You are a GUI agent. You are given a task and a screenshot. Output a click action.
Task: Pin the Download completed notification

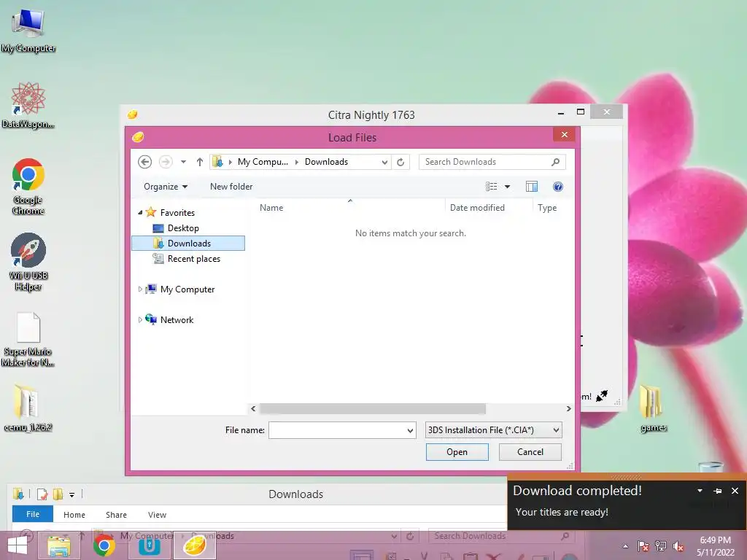coord(718,491)
